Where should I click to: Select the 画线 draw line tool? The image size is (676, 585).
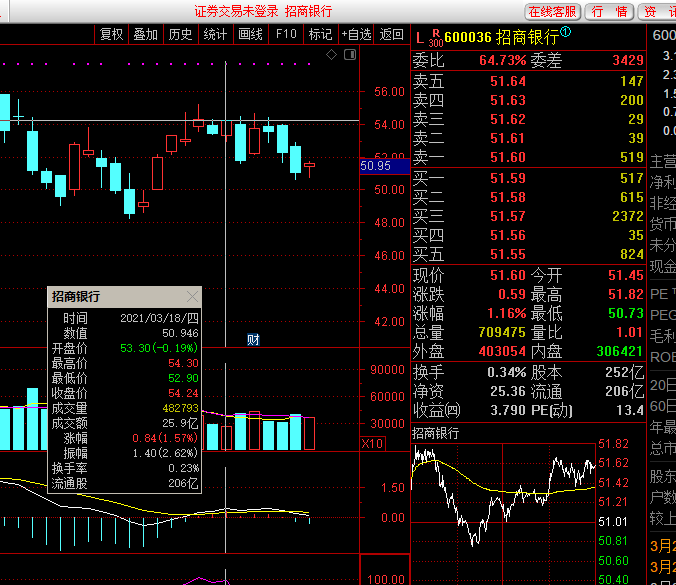click(250, 34)
